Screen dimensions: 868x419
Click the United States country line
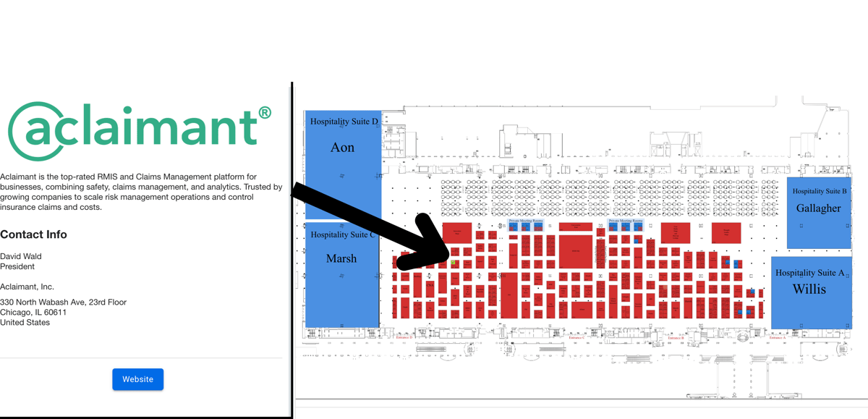(25, 323)
